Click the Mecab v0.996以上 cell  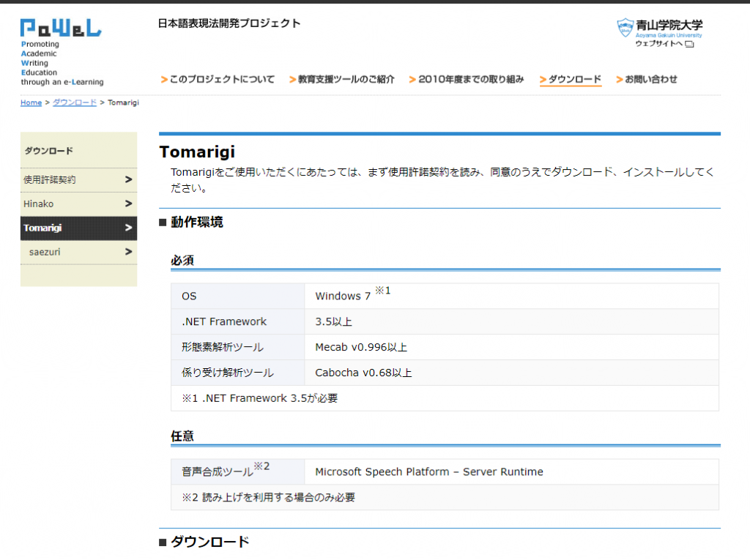[x=511, y=347]
